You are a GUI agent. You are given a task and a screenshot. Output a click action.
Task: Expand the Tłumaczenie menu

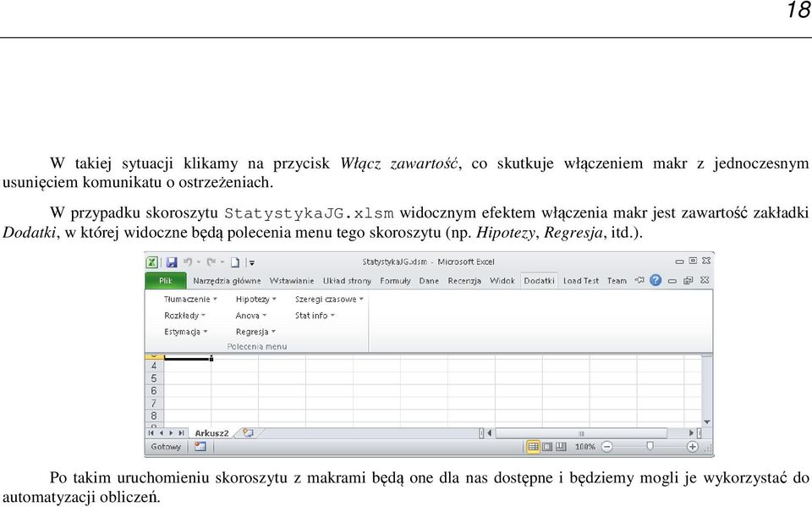190,299
